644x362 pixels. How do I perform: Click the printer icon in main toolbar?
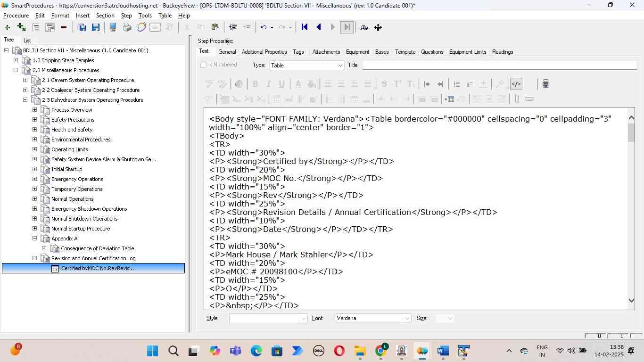click(x=127, y=27)
